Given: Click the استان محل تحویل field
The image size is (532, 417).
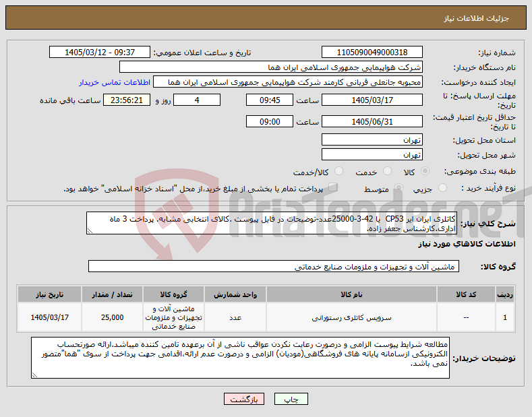Looking at the screenshot, I should [372, 139].
